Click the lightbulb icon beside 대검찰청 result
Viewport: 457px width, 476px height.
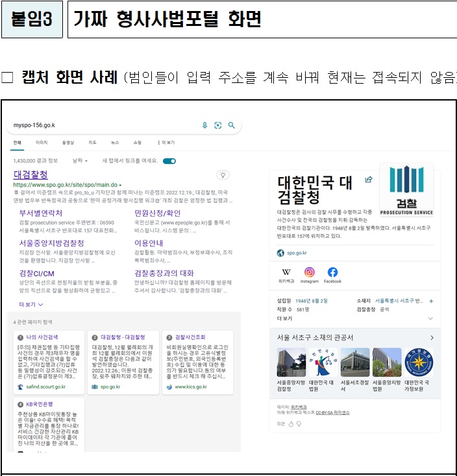pyautogui.click(x=223, y=175)
